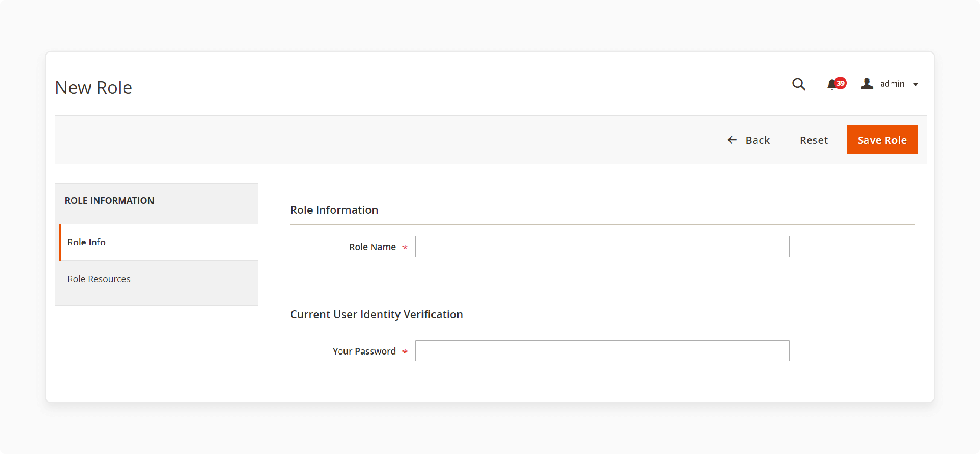Click the search icon in the header
Screen dimensions: 980x454
[799, 84]
